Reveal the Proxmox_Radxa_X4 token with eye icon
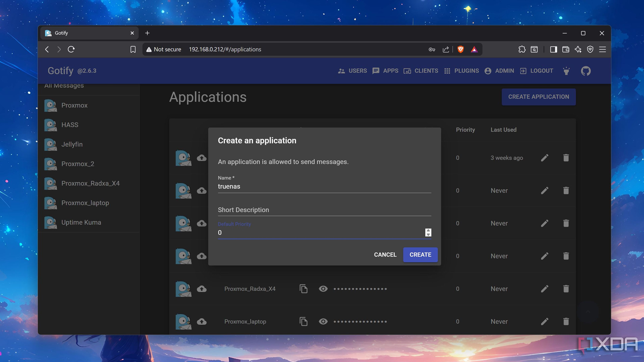Screen dimensions: 644x362 click(x=323, y=289)
